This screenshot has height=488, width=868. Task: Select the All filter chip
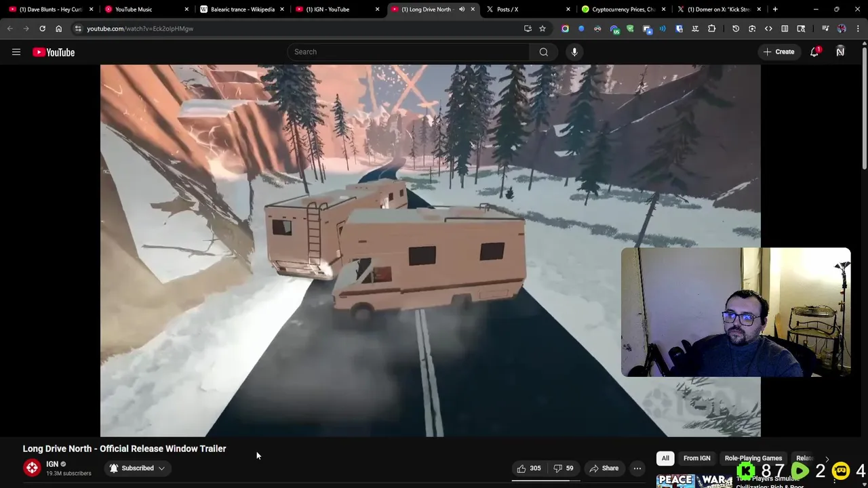tap(665, 459)
